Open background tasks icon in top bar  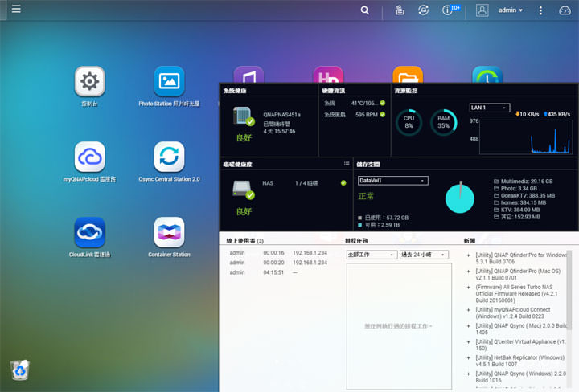(x=400, y=10)
